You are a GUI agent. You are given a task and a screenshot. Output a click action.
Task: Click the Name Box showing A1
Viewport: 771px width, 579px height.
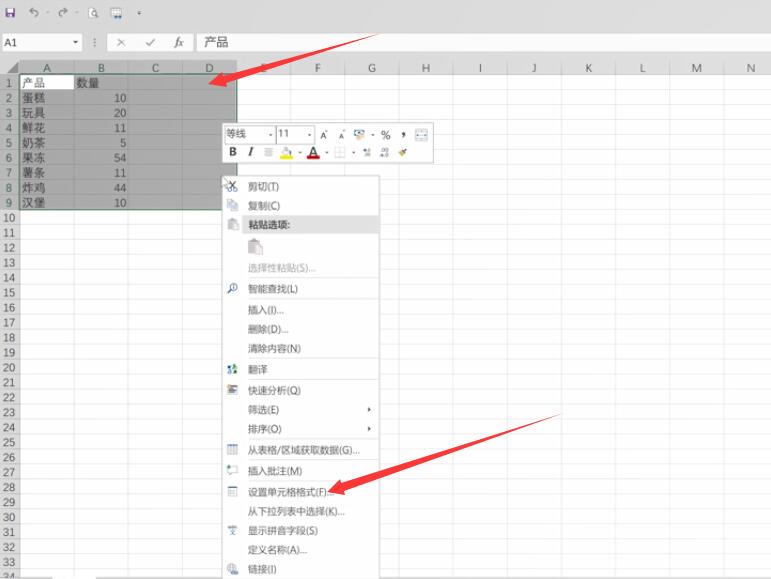tap(37, 42)
